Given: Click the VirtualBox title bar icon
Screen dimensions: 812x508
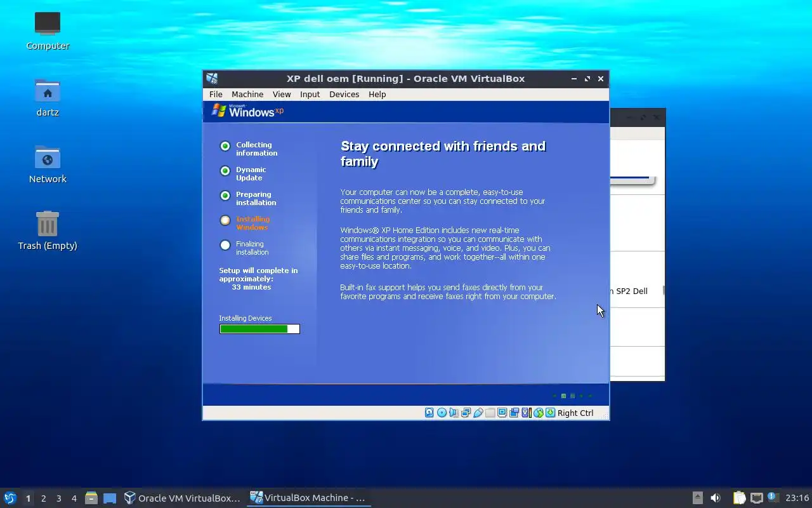Looking at the screenshot, I should pyautogui.click(x=212, y=79).
